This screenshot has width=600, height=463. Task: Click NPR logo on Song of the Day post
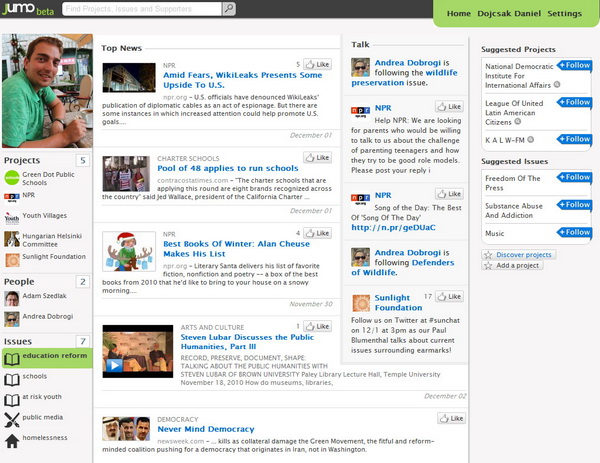coord(360,199)
